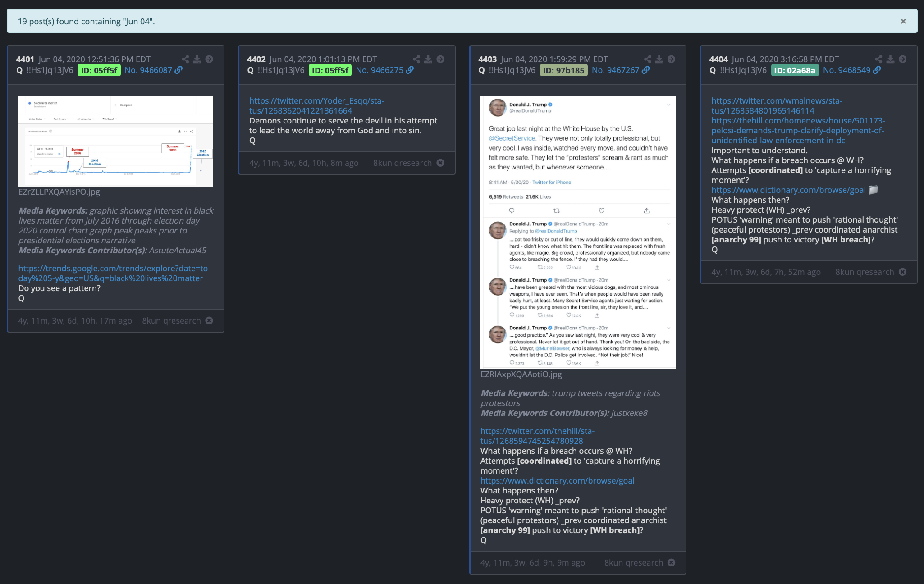924x584 pixels.
Task: Enlarge the Google Trends graph image
Action: click(116, 141)
